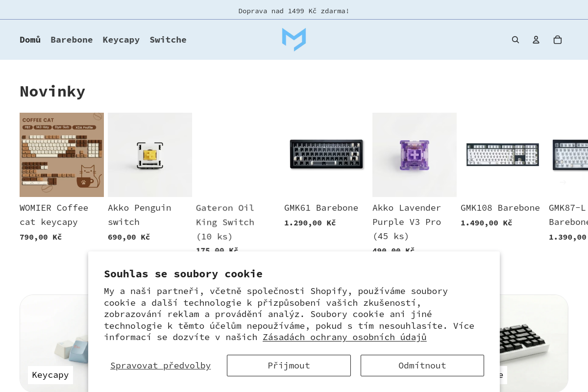Image resolution: width=588 pixels, height=392 pixels.
Task: Click the Doprava nad 1499 Kč announcement
Action: (x=294, y=11)
